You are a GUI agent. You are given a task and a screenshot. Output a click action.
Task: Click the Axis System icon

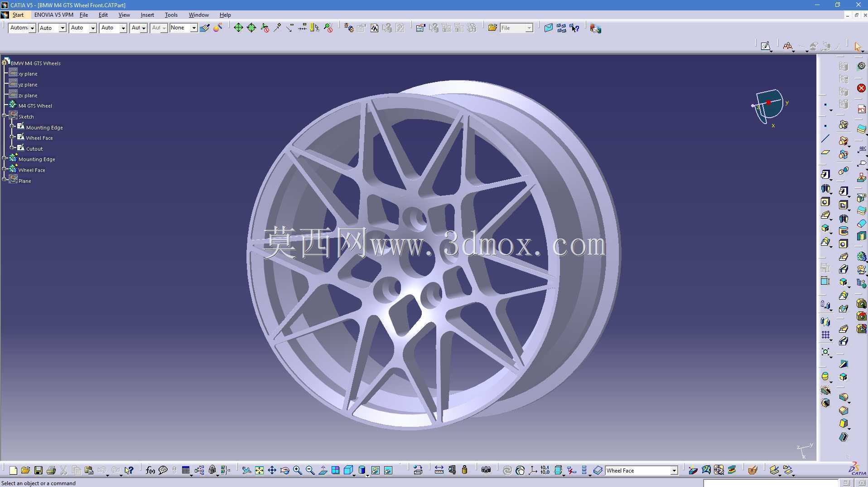533,471
